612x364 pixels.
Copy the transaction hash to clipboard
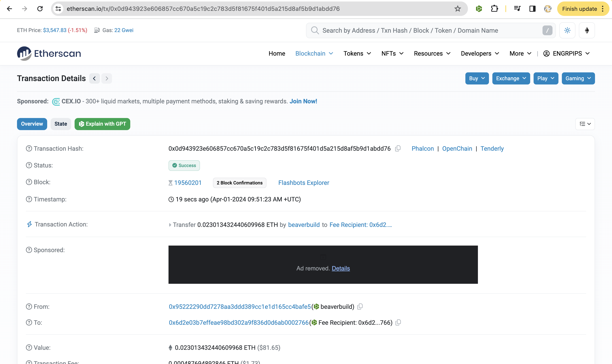398,148
